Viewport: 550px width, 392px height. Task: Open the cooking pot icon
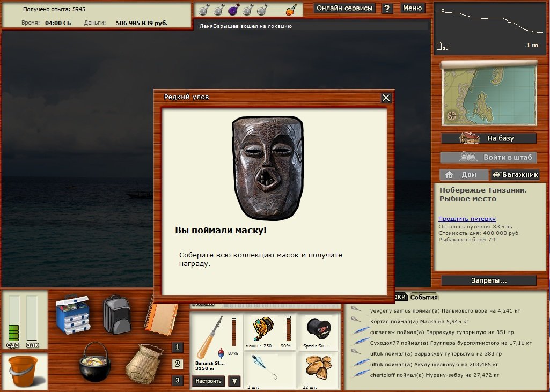click(x=94, y=362)
